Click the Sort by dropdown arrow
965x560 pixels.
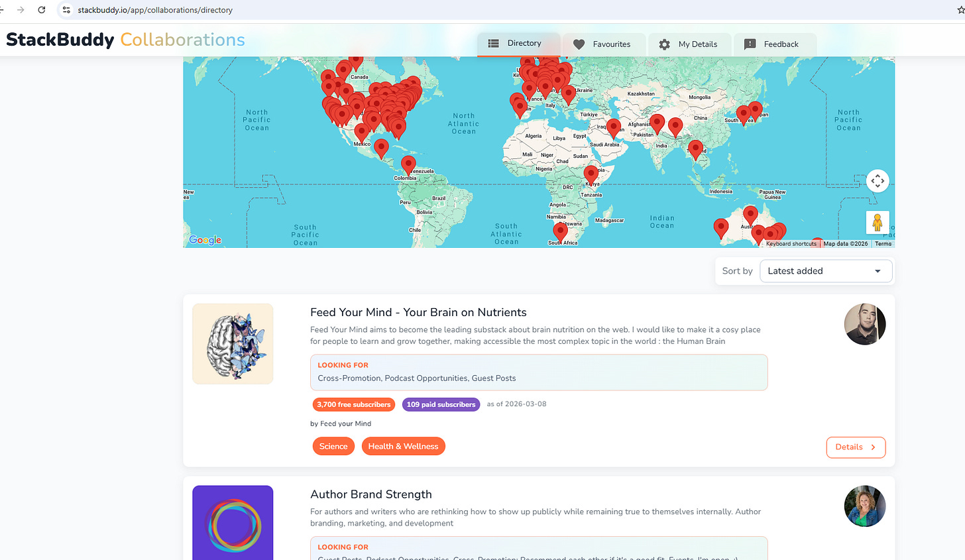878,271
